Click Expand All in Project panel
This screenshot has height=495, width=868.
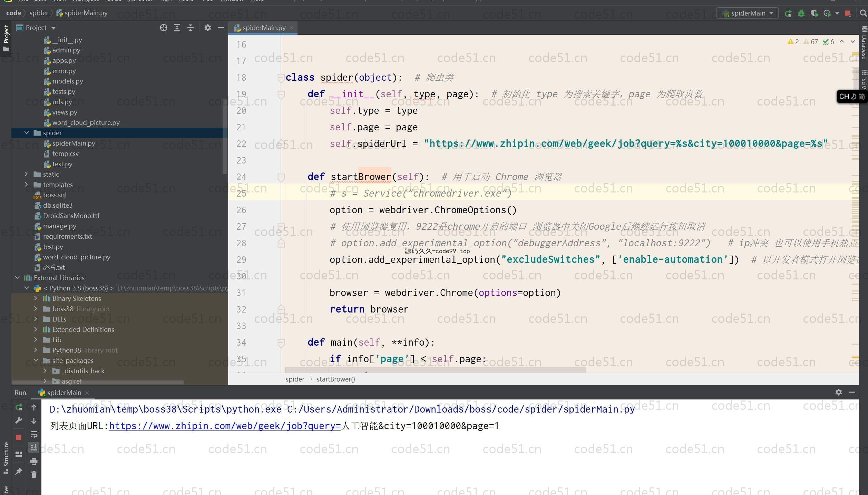tap(177, 28)
